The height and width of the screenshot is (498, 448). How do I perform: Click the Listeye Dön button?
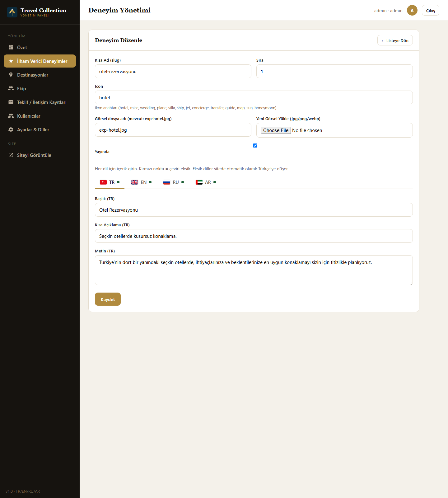395,40
